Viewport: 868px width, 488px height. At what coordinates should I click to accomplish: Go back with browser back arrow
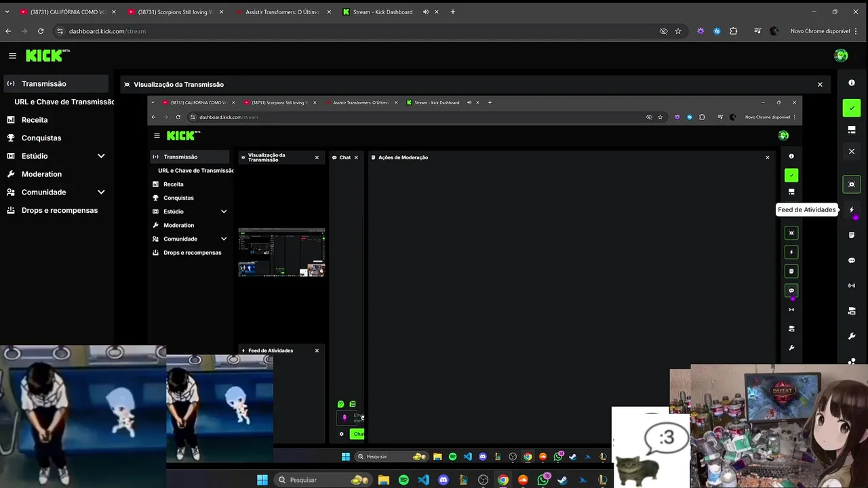pos(8,31)
